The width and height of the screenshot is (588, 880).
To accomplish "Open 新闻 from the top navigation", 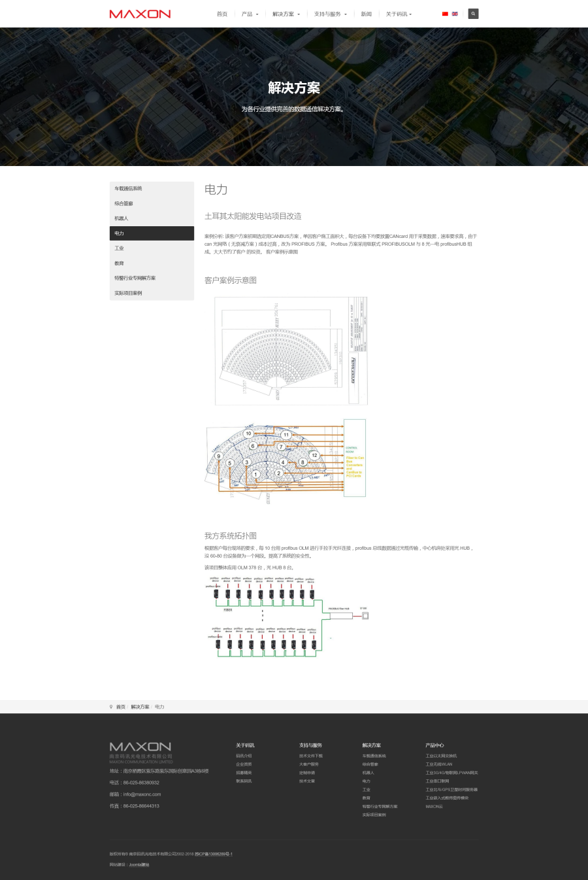I will pos(367,14).
